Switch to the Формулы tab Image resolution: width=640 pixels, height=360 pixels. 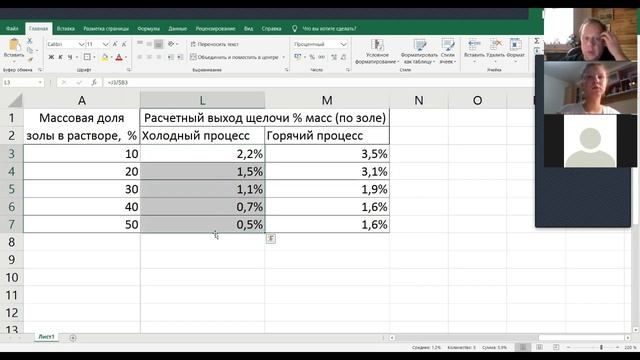coord(149,29)
